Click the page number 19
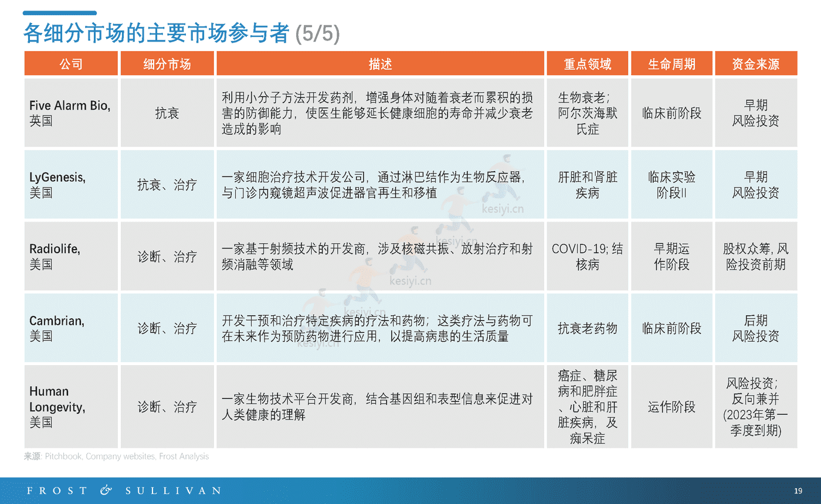 tap(798, 491)
